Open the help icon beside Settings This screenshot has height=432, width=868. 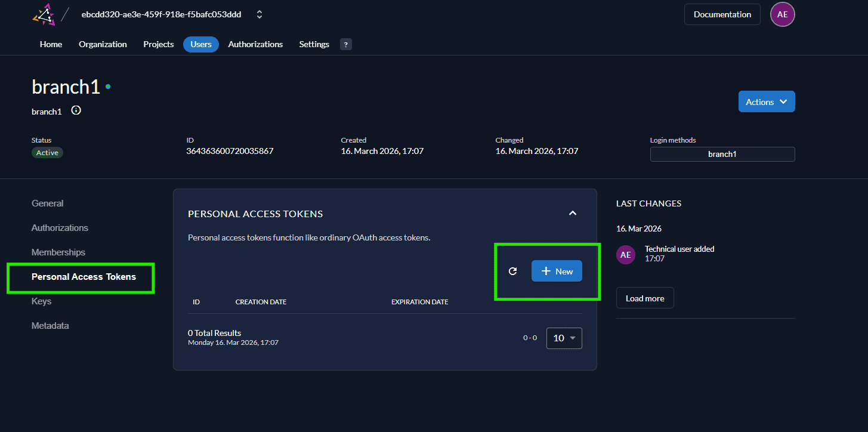[345, 44]
